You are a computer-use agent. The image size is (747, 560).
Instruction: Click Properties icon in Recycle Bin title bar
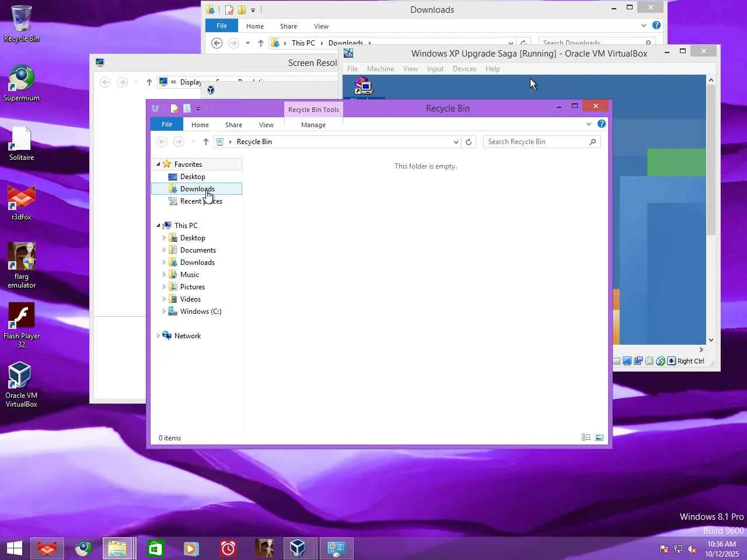(x=174, y=108)
